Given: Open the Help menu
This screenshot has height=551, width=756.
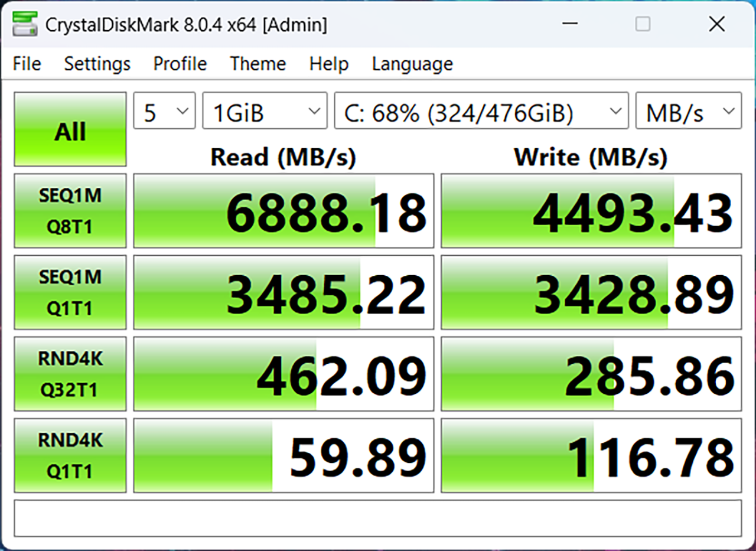Looking at the screenshot, I should click(x=329, y=64).
